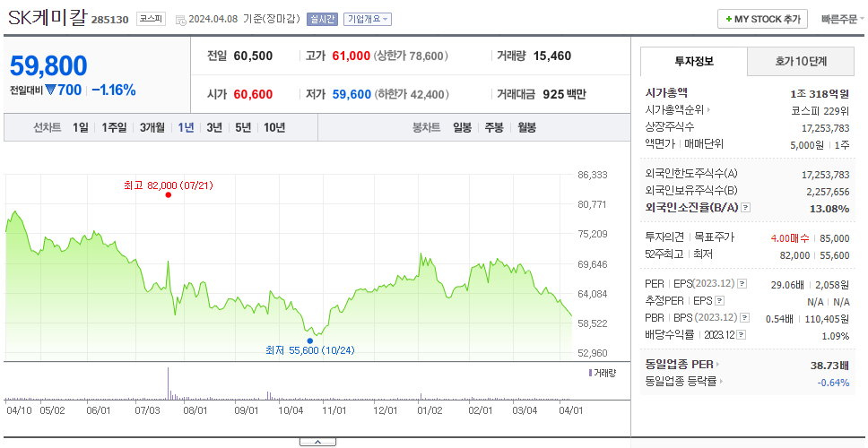Click the 코스피 market badge
This screenshot has height=448, width=868.
point(152,19)
